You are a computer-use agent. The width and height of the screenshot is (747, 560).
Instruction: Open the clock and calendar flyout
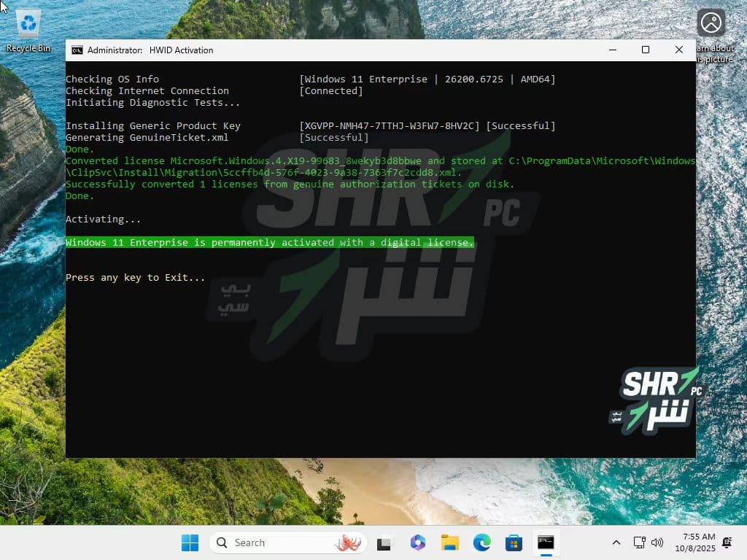click(x=694, y=542)
